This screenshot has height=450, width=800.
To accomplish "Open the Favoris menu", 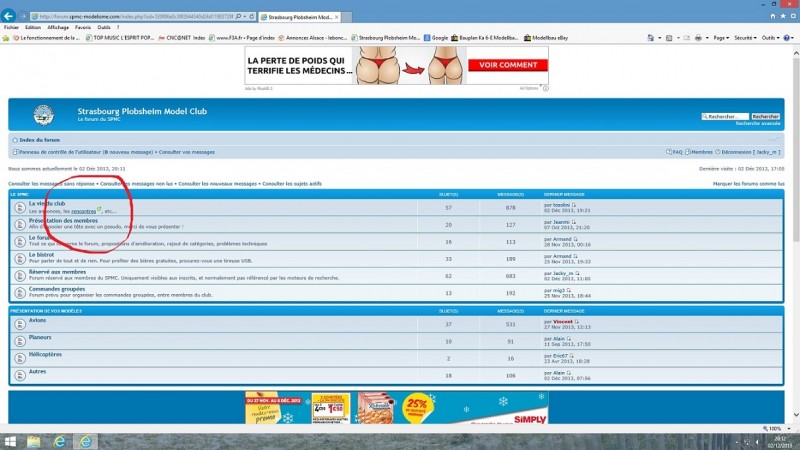I will point(83,28).
